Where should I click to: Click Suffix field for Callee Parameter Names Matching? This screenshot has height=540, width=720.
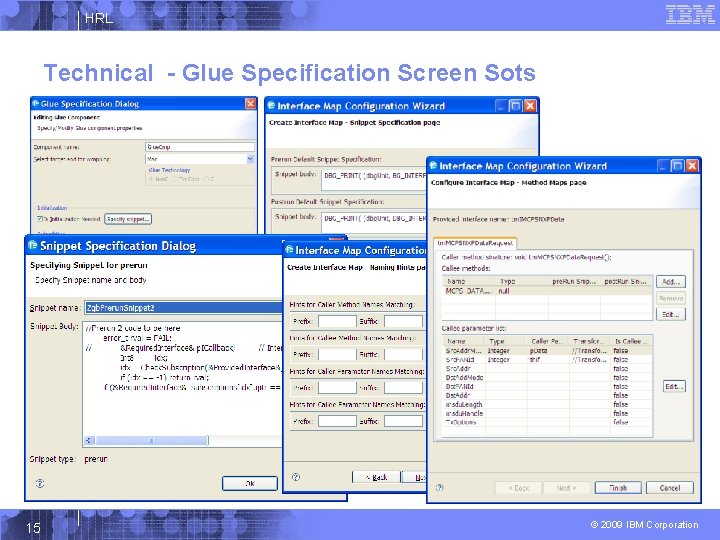(403, 421)
